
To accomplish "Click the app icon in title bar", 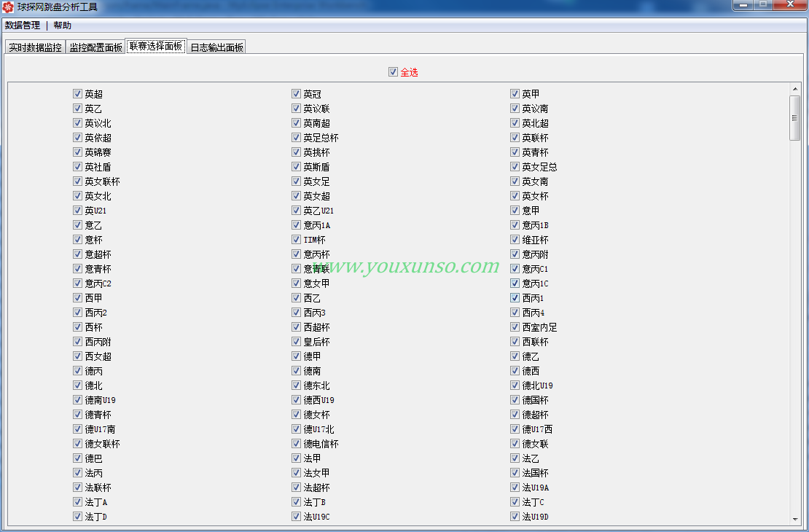I will (x=9, y=7).
